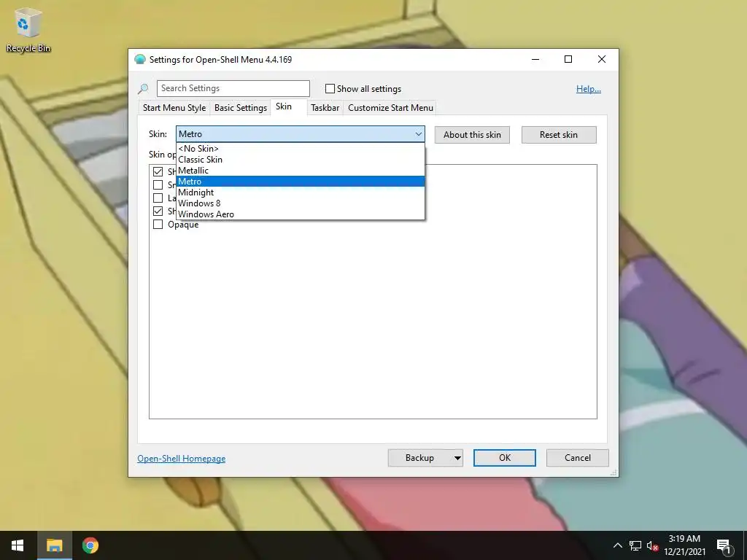Screen dimensions: 747x560
Task: Go to the Taskbar tab
Action: point(325,108)
